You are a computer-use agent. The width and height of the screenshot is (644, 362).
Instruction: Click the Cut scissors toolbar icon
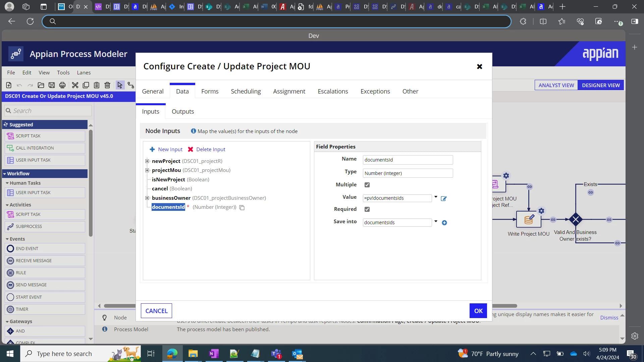point(75,85)
